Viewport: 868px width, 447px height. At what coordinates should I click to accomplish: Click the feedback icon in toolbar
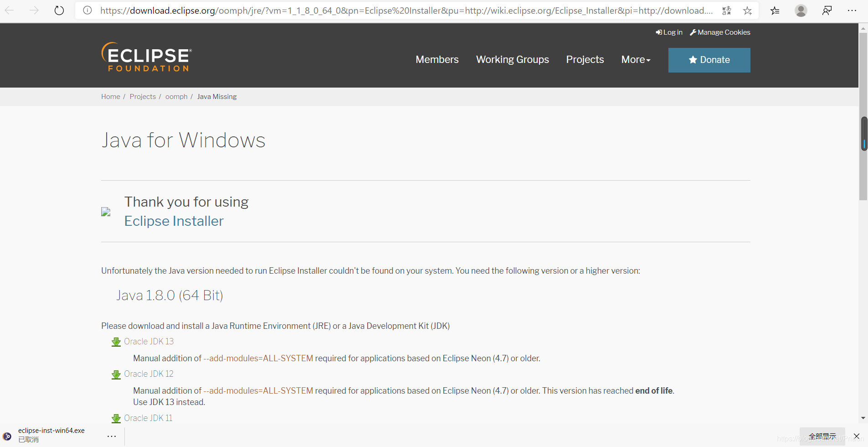click(827, 10)
